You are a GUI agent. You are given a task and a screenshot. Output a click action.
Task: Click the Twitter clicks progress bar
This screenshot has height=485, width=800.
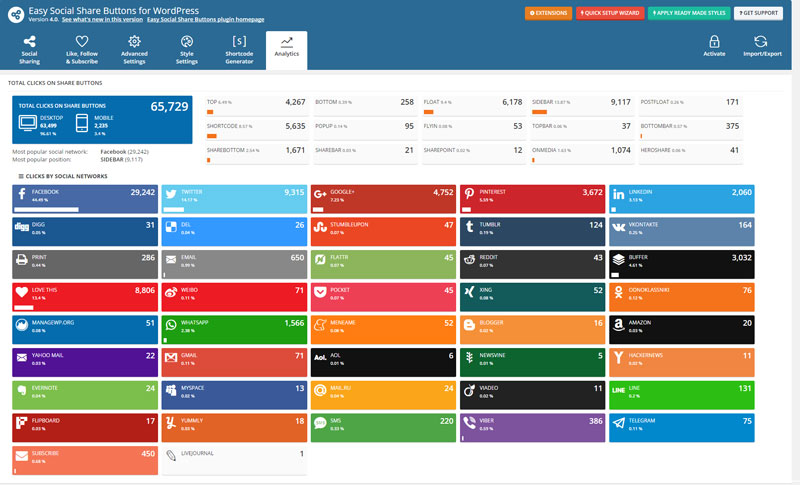(173, 209)
